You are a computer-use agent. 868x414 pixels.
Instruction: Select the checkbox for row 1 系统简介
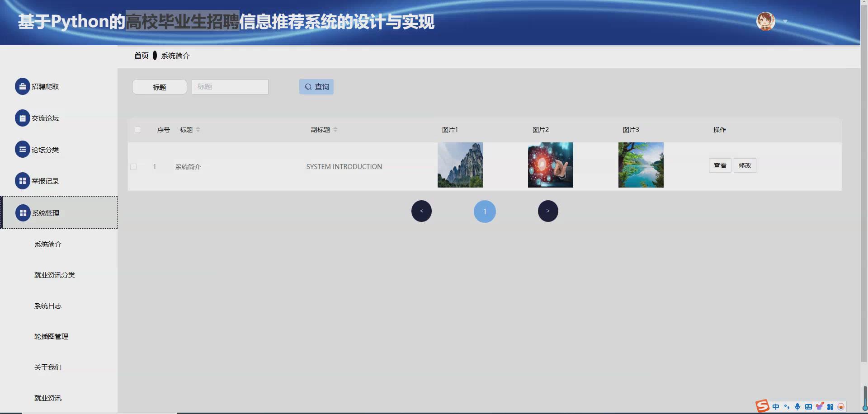point(133,166)
